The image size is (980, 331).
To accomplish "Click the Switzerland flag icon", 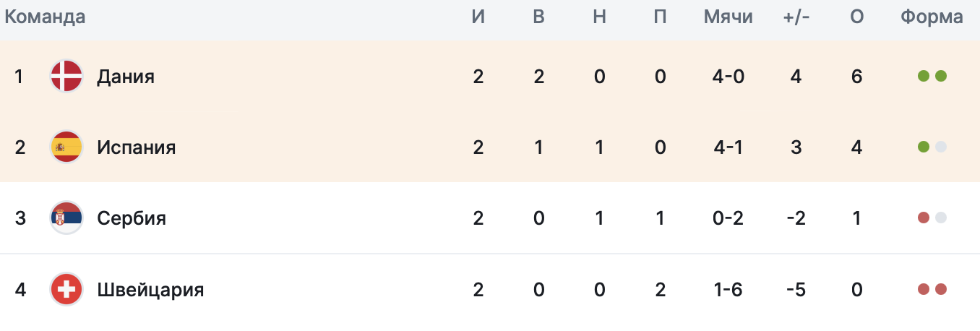I will pos(66,290).
